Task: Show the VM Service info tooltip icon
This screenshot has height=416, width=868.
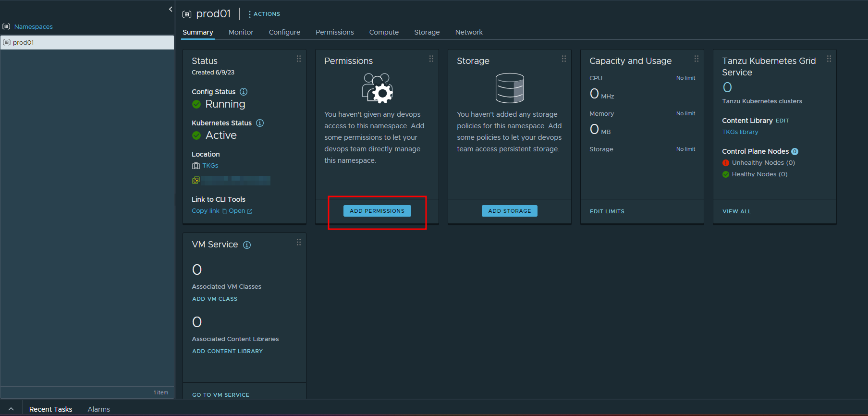Action: 247,245
